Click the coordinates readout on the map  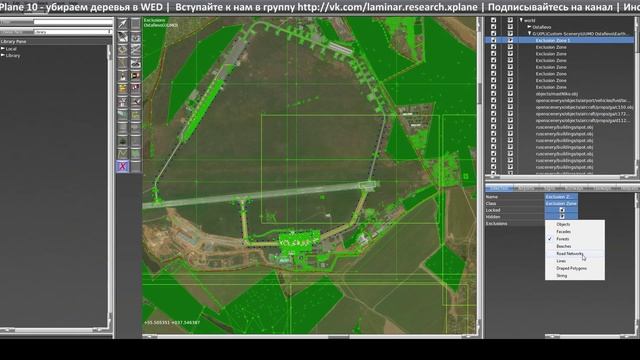coord(172,322)
